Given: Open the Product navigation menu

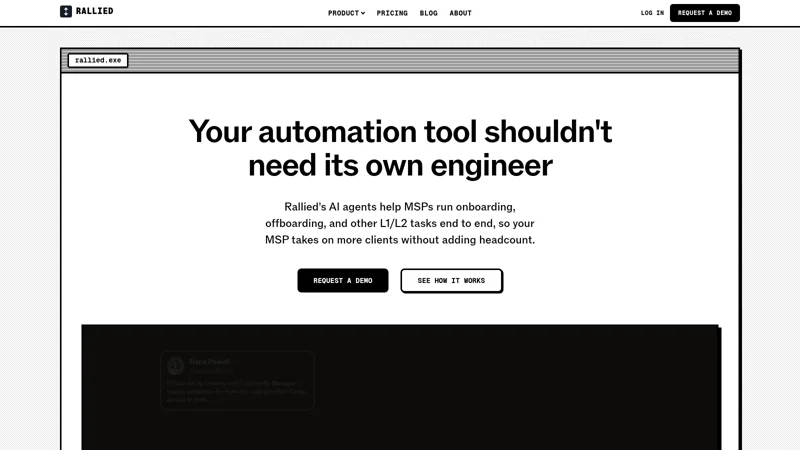Looking at the screenshot, I should click(346, 13).
